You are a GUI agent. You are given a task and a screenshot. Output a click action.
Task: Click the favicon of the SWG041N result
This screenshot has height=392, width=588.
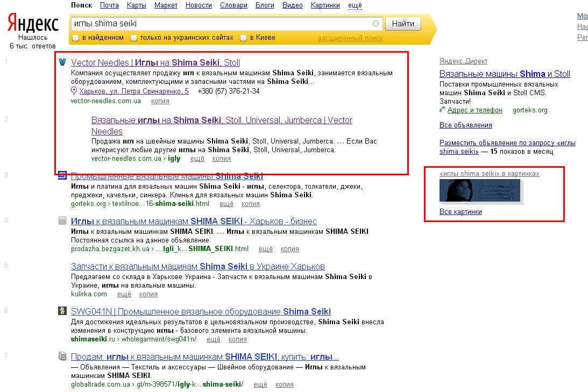click(x=62, y=311)
